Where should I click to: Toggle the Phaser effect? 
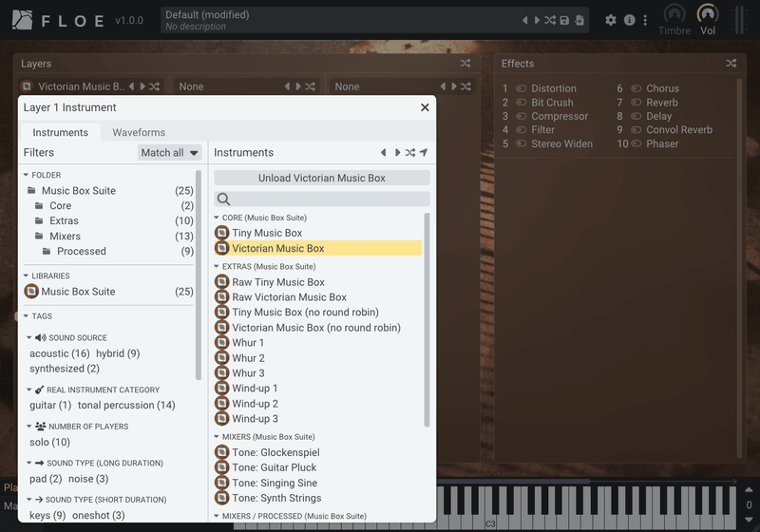[x=636, y=143]
